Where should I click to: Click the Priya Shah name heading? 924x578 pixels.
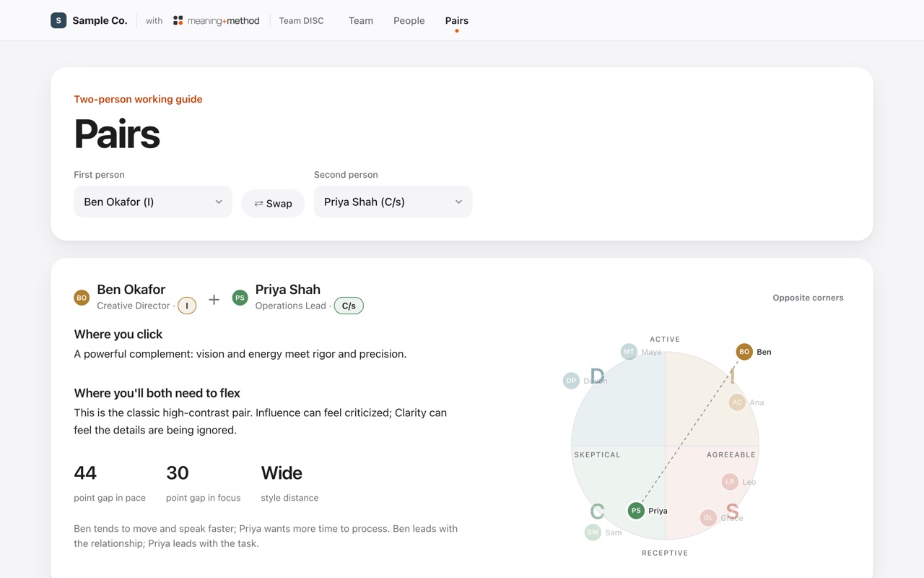pos(287,289)
